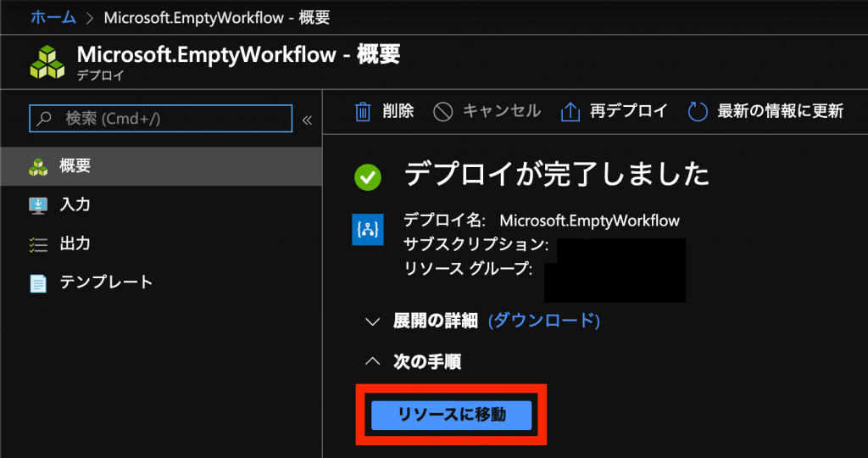Click the リソース グループ: label
The image size is (868, 458).
point(468,269)
